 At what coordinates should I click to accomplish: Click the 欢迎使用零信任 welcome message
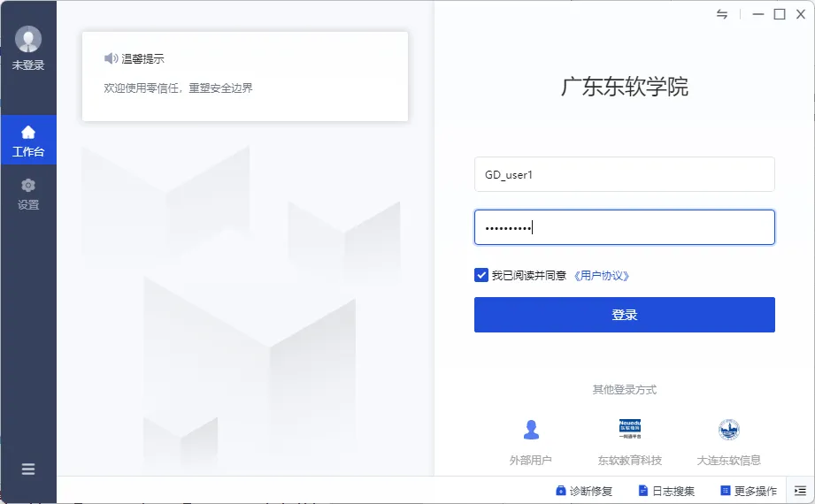click(178, 88)
